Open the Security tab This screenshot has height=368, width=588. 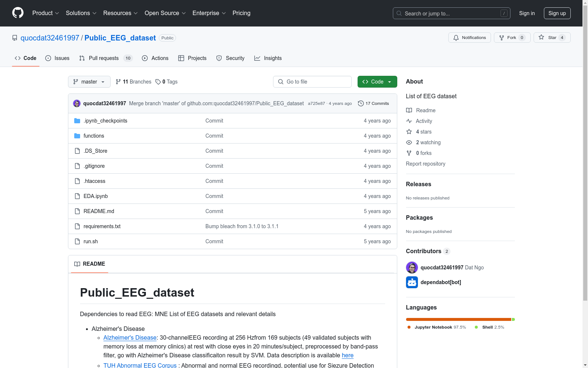(x=230, y=58)
